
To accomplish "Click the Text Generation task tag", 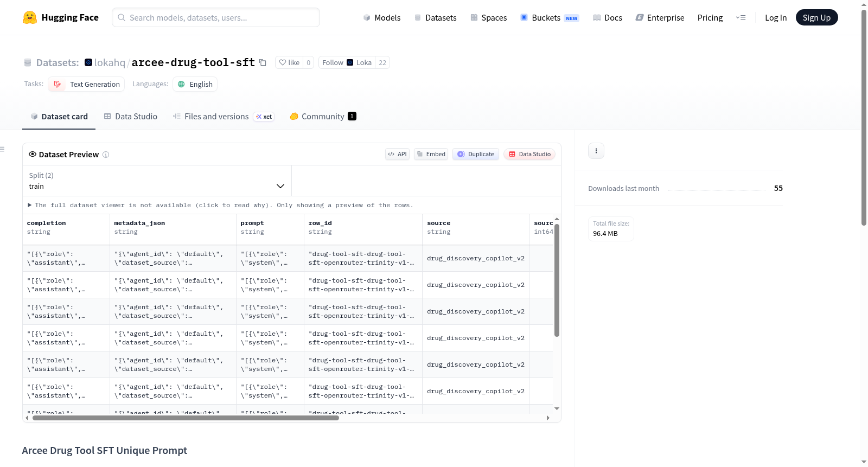I will tap(86, 84).
